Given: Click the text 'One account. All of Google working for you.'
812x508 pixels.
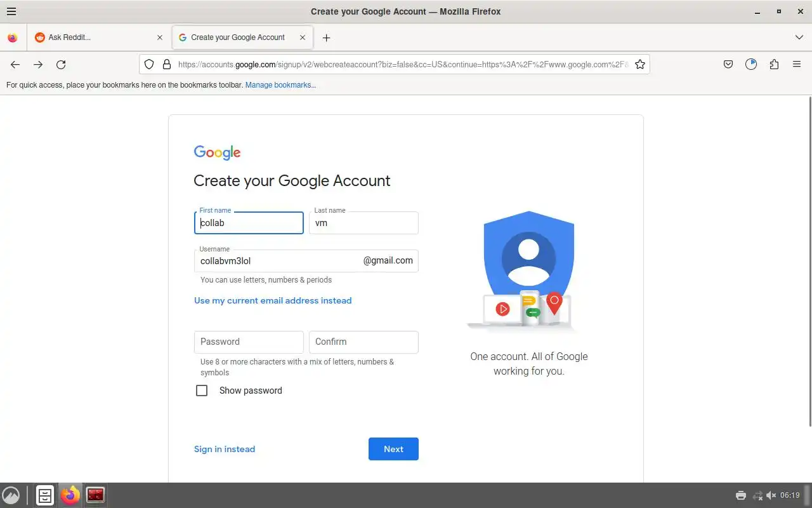Looking at the screenshot, I should [529, 364].
